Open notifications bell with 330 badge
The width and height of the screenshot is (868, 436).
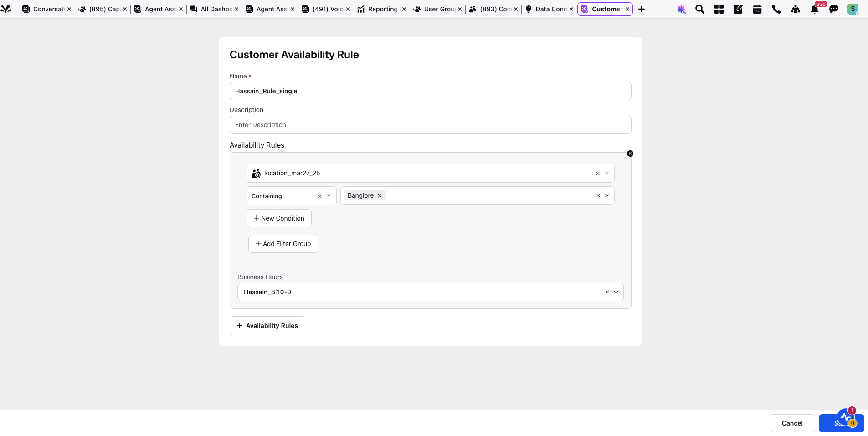(815, 9)
